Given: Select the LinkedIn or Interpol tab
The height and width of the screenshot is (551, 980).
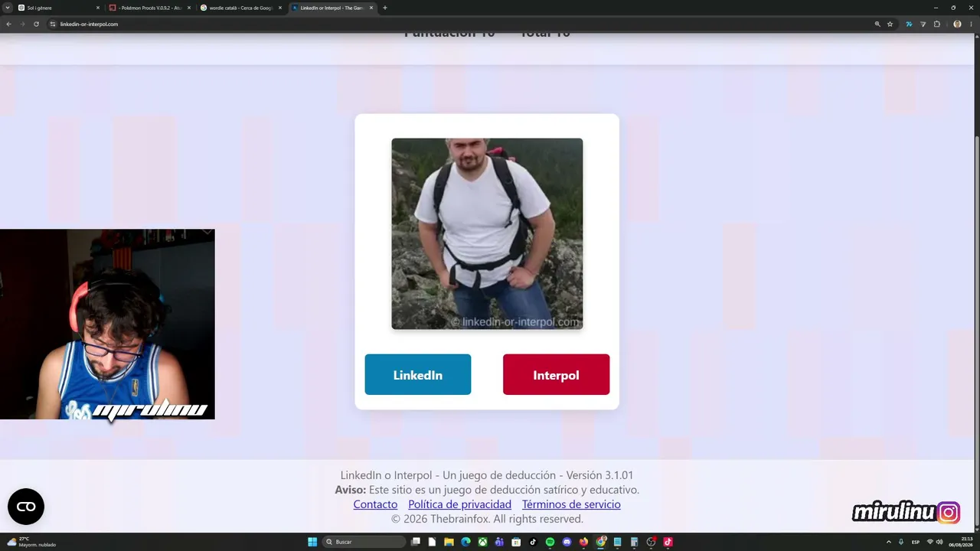Looking at the screenshot, I should pos(332,8).
